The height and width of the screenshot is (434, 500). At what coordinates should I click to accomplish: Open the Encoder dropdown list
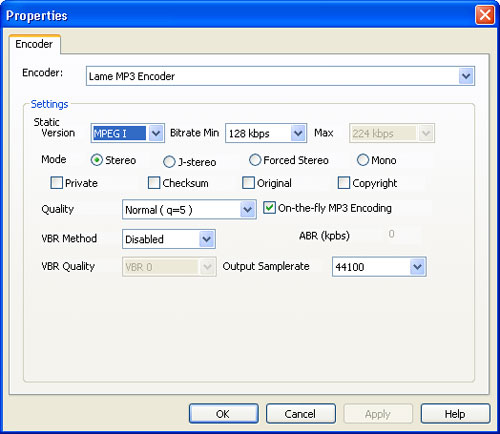tap(280, 76)
